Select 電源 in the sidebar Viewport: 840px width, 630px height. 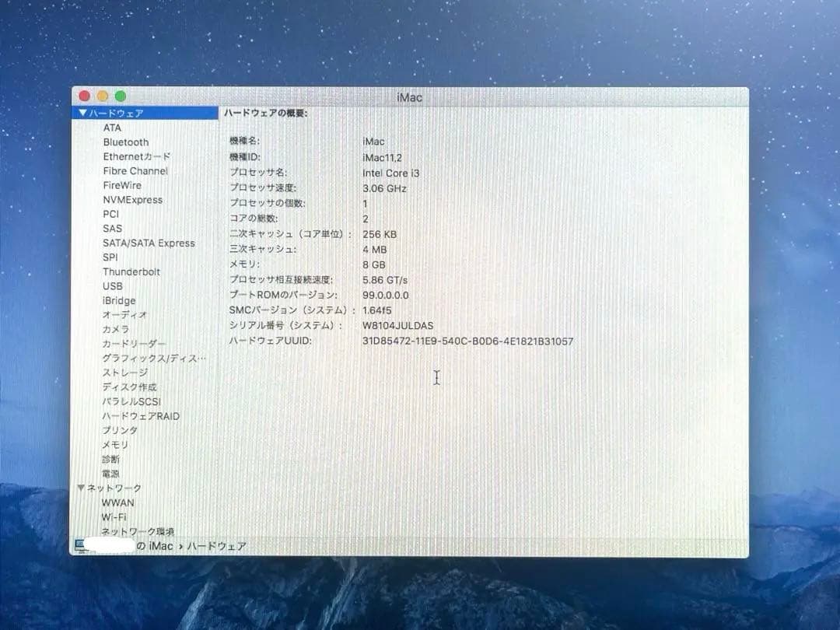point(111,474)
